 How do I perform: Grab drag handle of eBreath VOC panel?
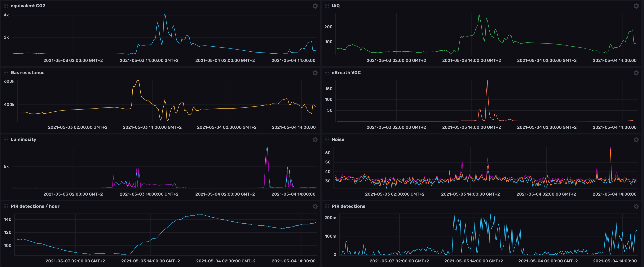tap(327, 73)
